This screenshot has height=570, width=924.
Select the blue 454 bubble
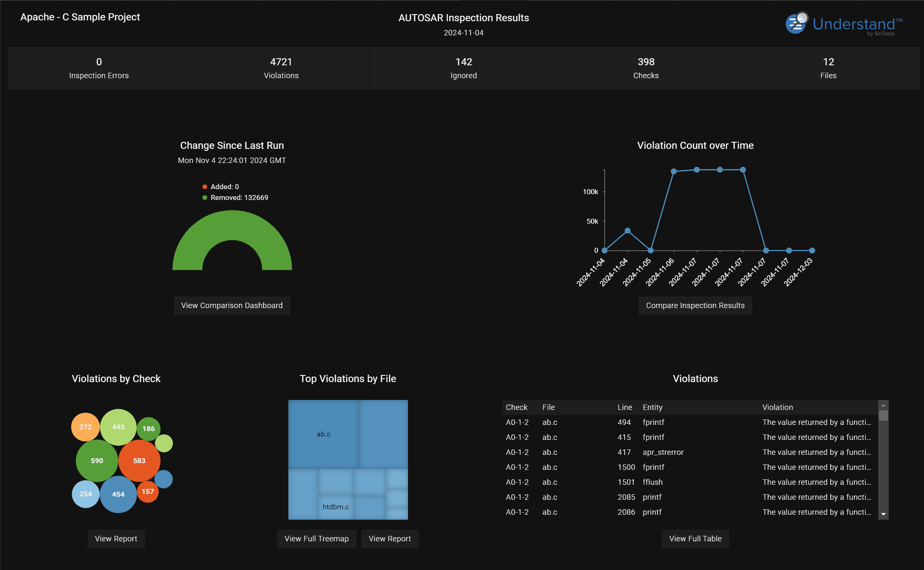[x=118, y=494]
